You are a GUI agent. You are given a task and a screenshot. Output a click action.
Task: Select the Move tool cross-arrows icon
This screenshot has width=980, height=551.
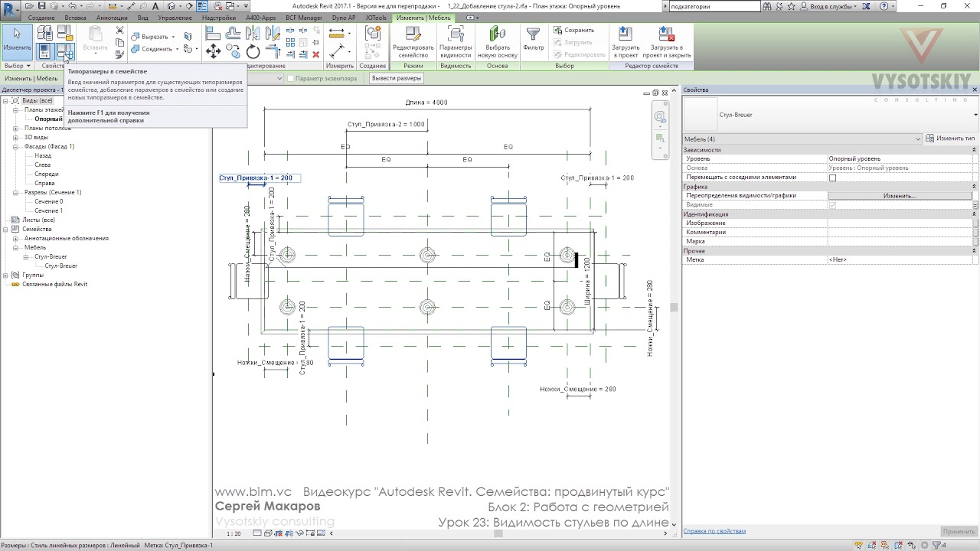pyautogui.click(x=214, y=52)
